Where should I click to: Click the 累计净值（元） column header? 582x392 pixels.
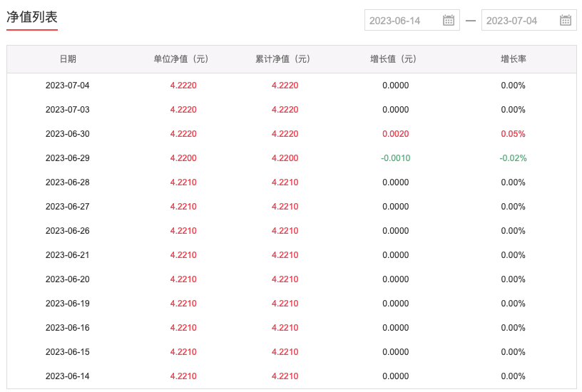285,59
